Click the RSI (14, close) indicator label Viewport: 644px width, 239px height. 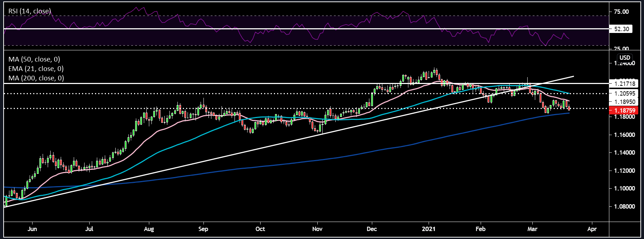[30, 11]
